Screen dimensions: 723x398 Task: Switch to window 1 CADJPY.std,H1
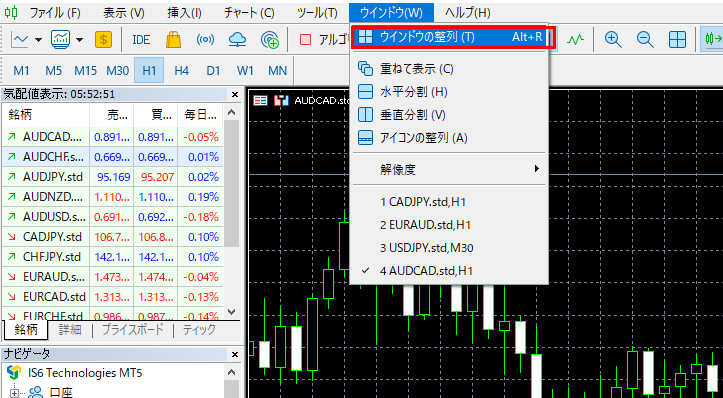(450, 202)
